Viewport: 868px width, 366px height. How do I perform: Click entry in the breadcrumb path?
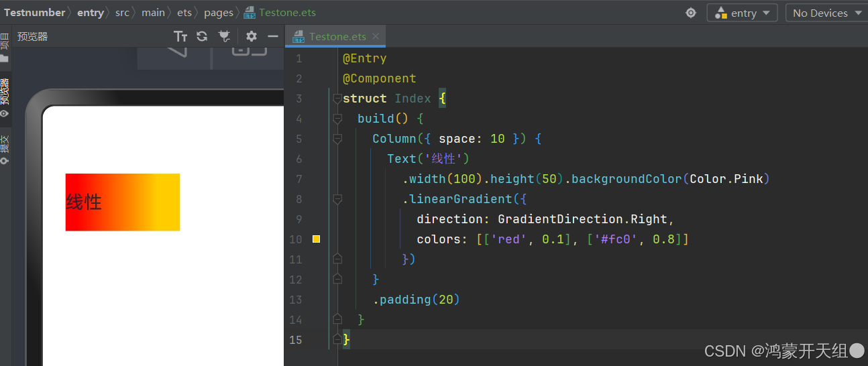(91, 13)
